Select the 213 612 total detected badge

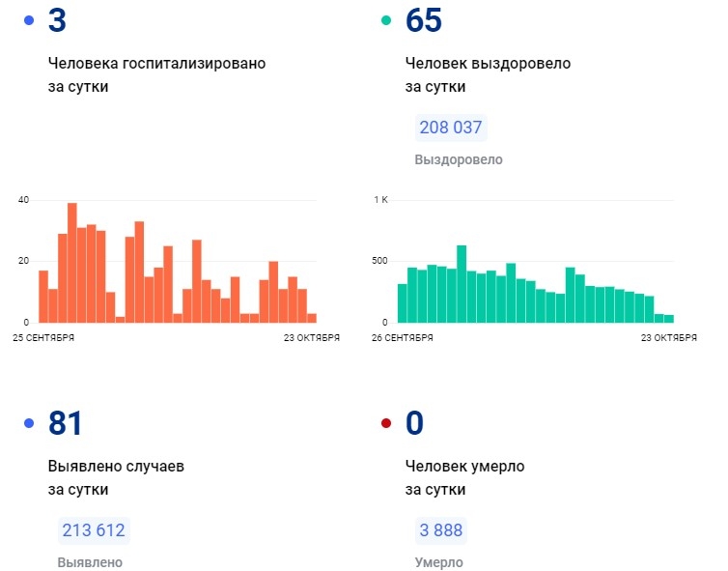[94, 530]
